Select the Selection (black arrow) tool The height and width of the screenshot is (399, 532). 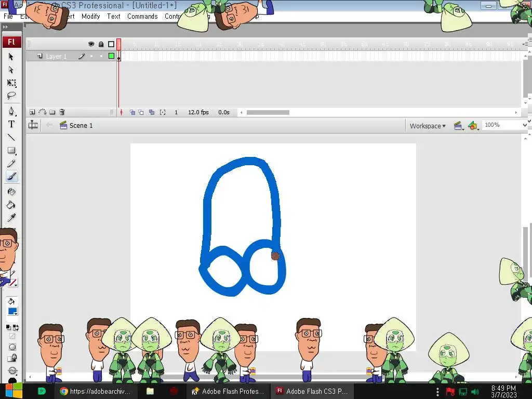11,56
